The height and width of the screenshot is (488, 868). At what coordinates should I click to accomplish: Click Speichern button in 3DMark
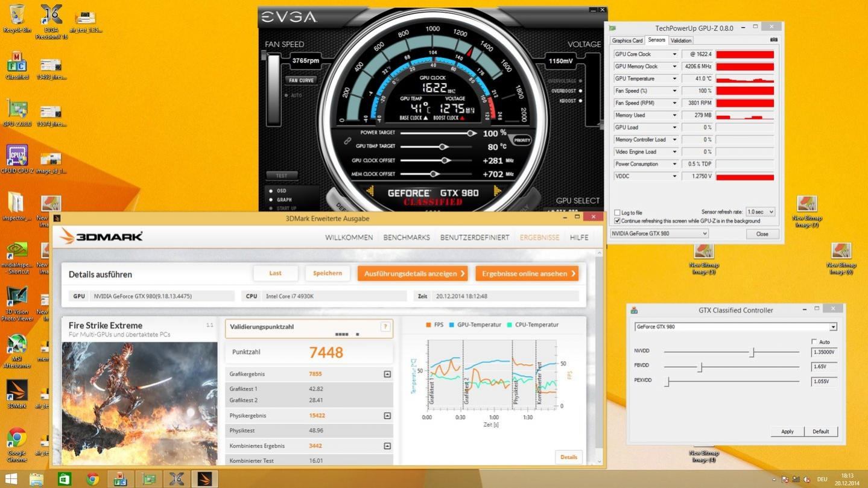[x=328, y=273]
